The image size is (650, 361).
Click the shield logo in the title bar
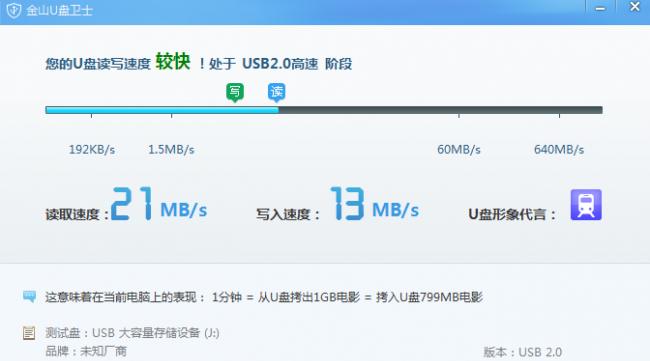[14, 10]
